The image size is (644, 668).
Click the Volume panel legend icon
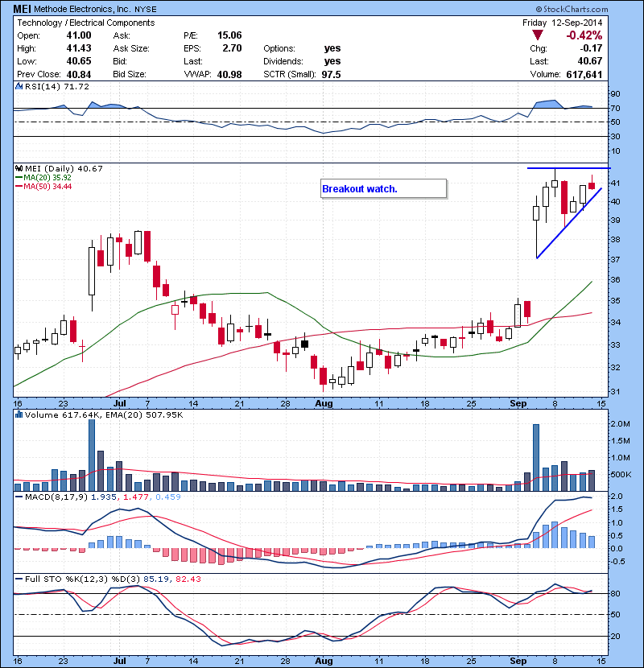[19, 414]
